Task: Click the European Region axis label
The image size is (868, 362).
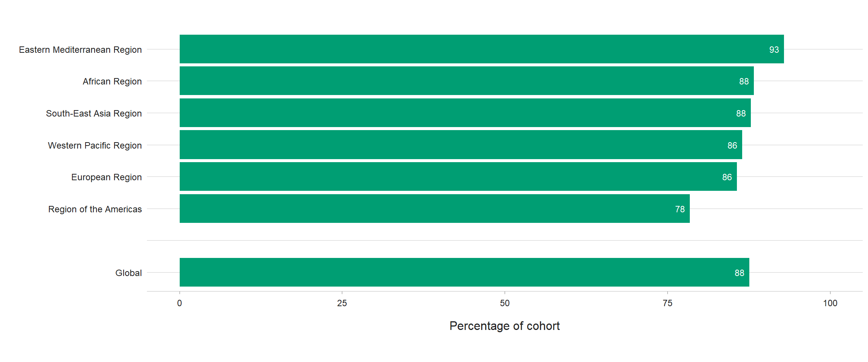Action: [x=107, y=177]
